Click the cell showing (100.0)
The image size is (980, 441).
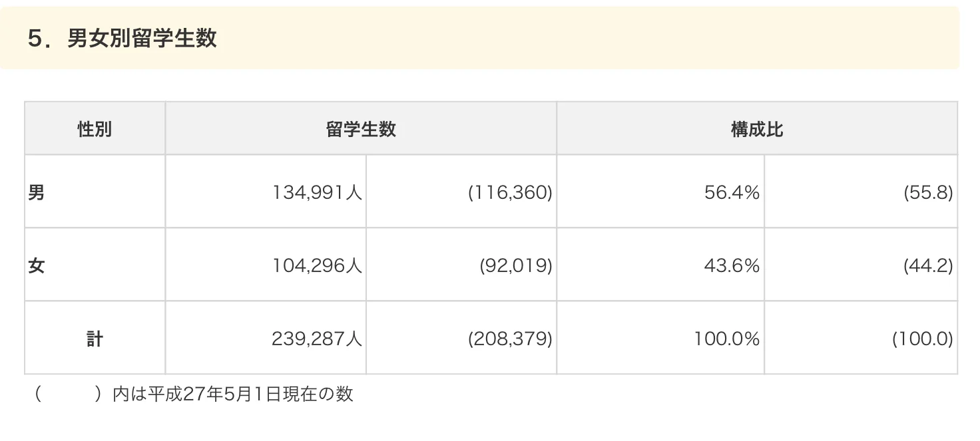click(x=861, y=338)
